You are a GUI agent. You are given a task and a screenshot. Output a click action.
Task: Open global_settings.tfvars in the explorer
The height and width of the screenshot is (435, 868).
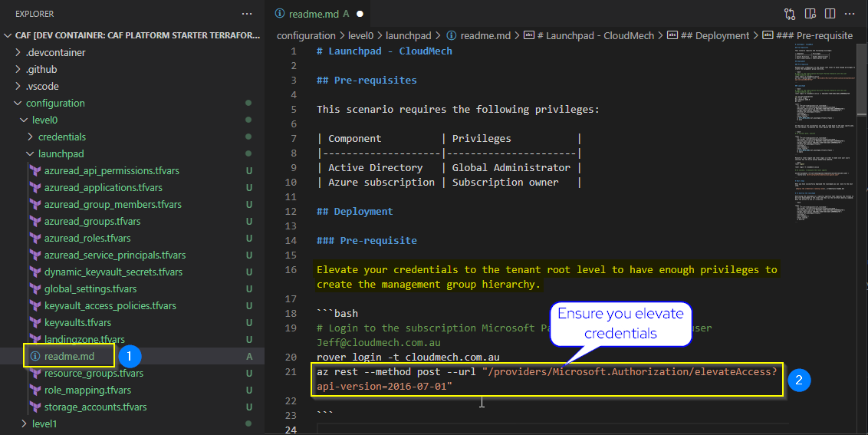pos(90,288)
